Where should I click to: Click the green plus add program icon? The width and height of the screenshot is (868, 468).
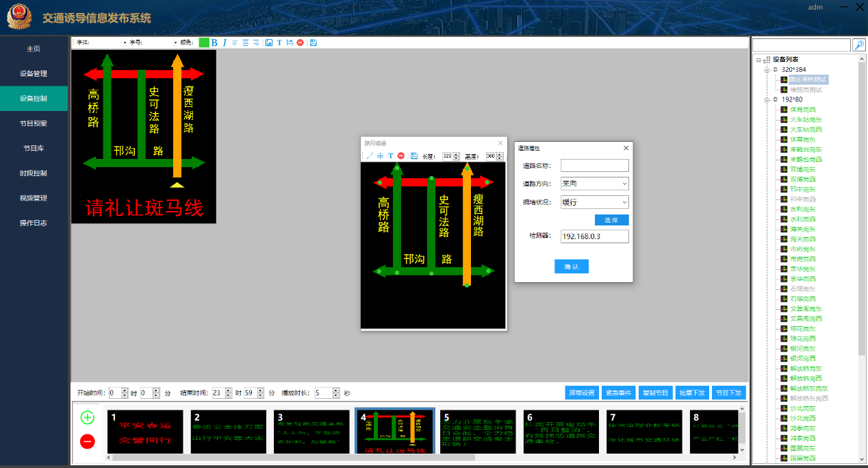[x=88, y=417]
